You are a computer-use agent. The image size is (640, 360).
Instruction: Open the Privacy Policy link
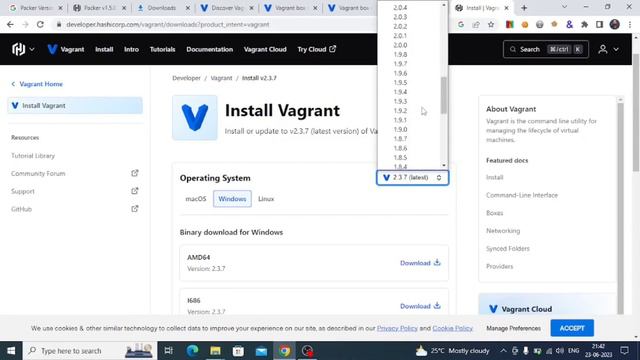click(397, 328)
